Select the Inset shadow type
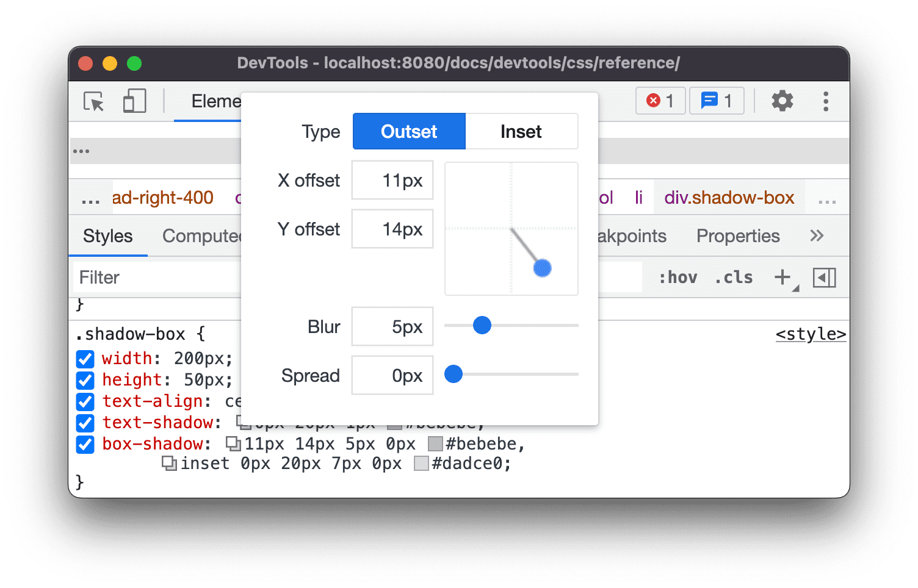This screenshot has height=588, width=918. (x=521, y=131)
